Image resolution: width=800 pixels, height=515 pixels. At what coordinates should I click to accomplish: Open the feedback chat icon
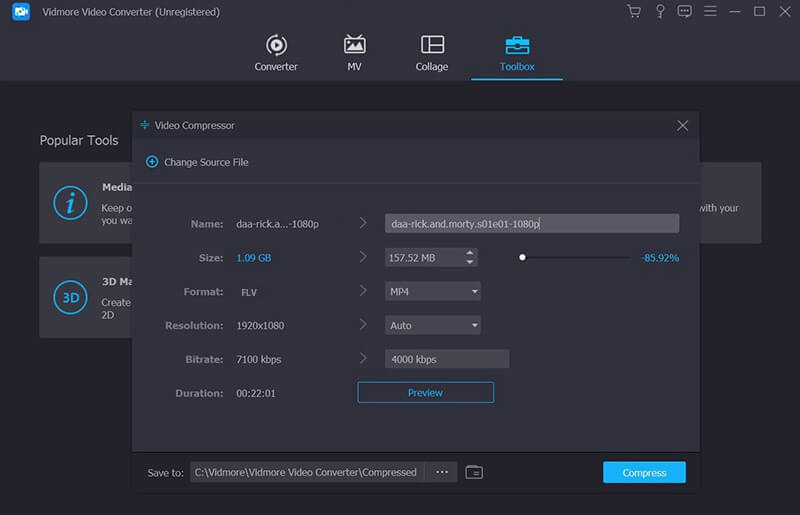tap(685, 12)
